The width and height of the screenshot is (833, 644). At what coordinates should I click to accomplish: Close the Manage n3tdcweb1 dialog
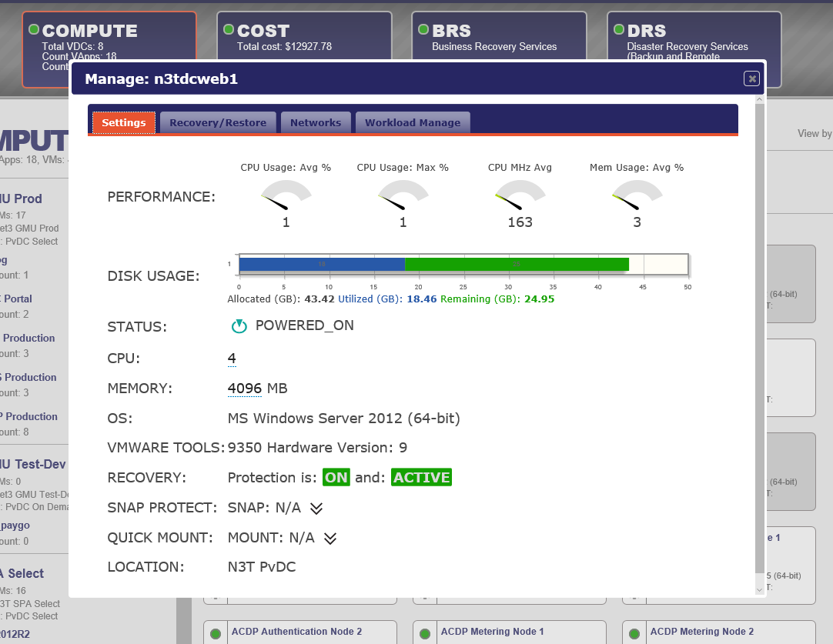click(751, 78)
